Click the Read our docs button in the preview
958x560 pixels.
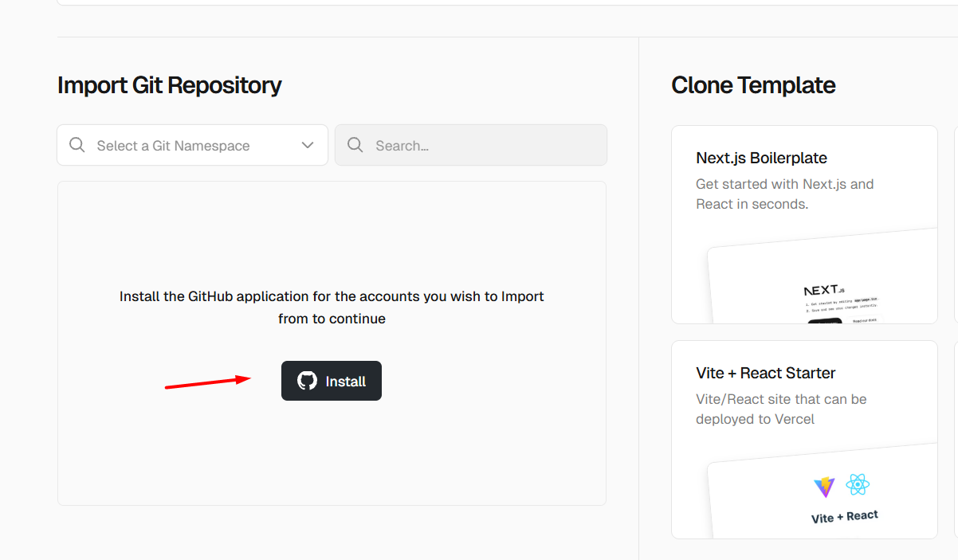tap(866, 319)
